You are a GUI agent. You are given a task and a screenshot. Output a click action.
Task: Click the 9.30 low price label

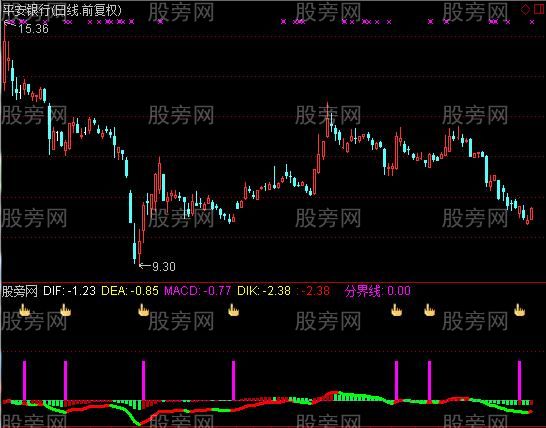click(x=164, y=267)
